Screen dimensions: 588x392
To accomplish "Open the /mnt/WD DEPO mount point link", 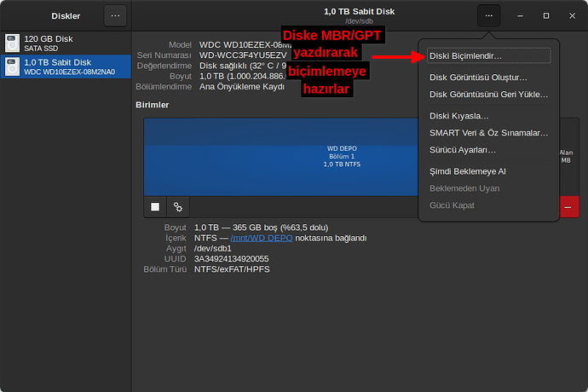I will click(262, 238).
